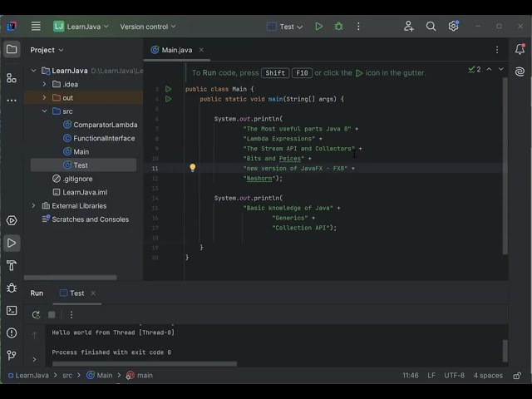Open the Debug tool window bug icon
Viewport: 532px width, 399px height.
coord(12,288)
